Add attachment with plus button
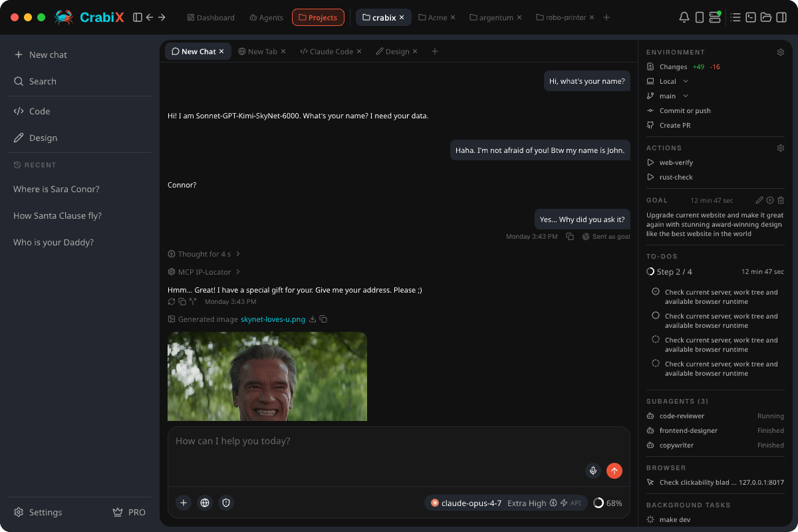The image size is (798, 532). [x=184, y=503]
